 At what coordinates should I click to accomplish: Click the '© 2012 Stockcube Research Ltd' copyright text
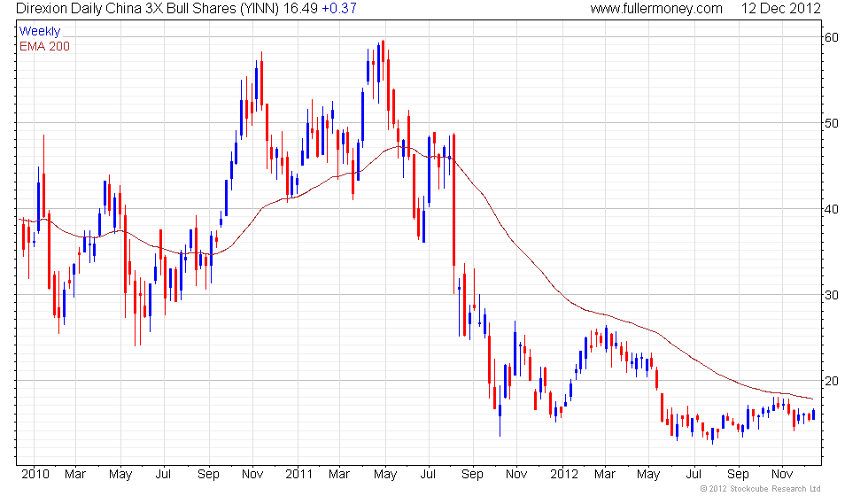761,489
